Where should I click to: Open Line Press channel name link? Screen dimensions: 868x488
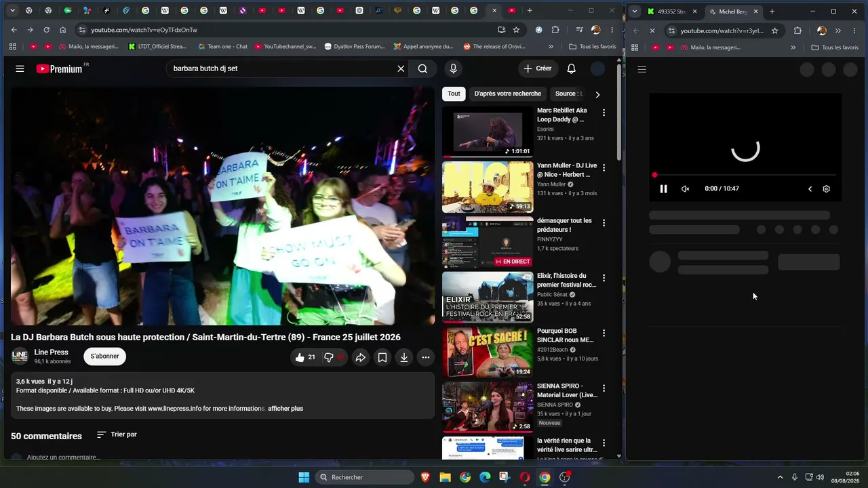tap(52, 352)
